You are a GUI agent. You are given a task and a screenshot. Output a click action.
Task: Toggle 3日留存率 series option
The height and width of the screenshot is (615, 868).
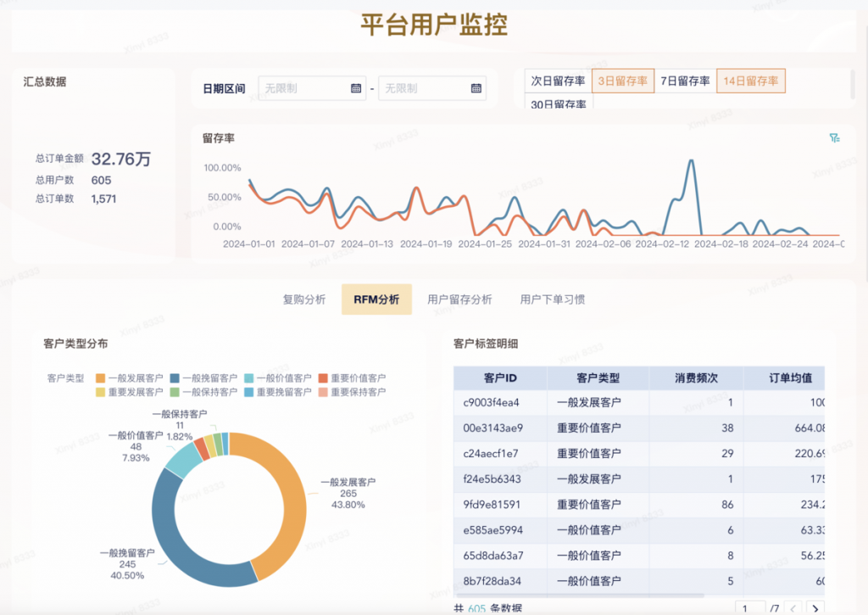(623, 81)
